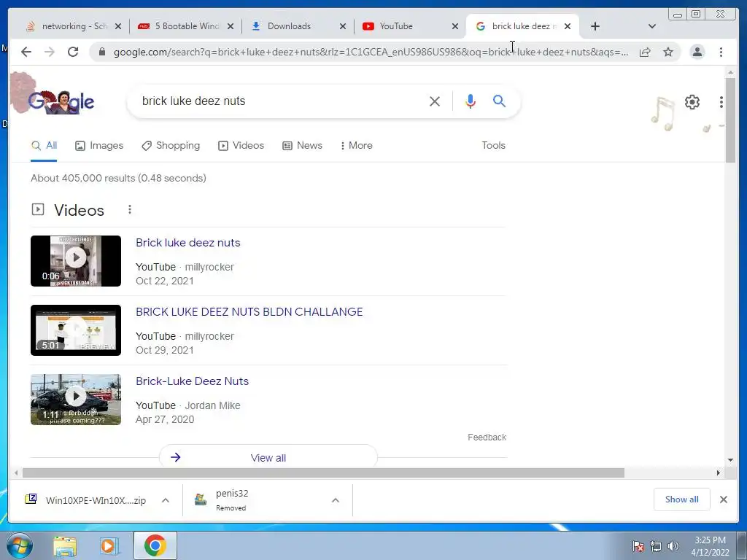Play the 1:11 video thumbnail
Image resolution: width=747 pixels, height=560 pixels.
[x=76, y=400]
